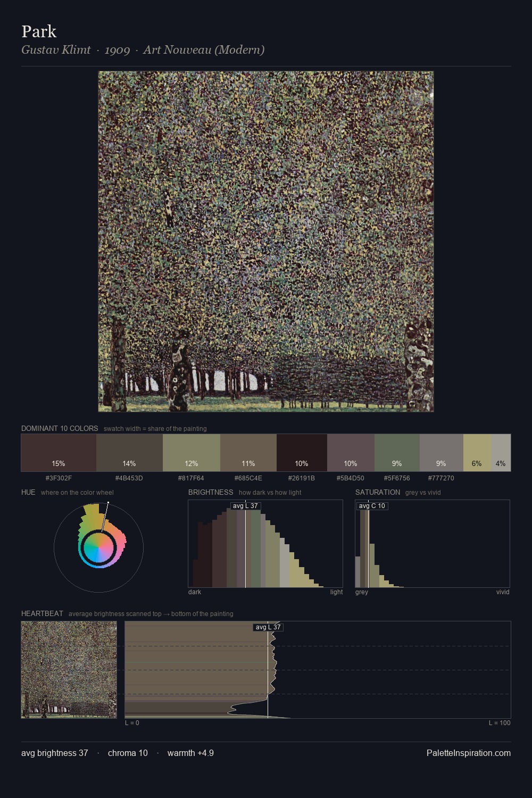
Task: Click the L = 100 axis label
Action: 500,722
